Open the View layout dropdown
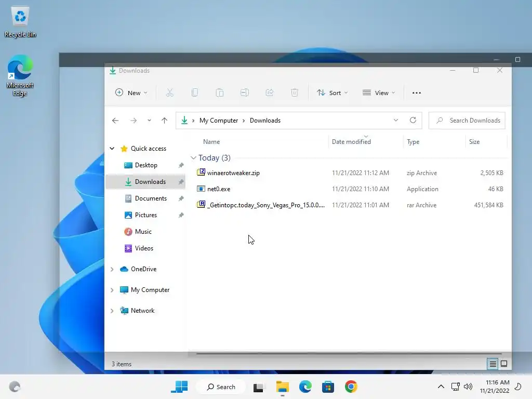 coord(379,92)
